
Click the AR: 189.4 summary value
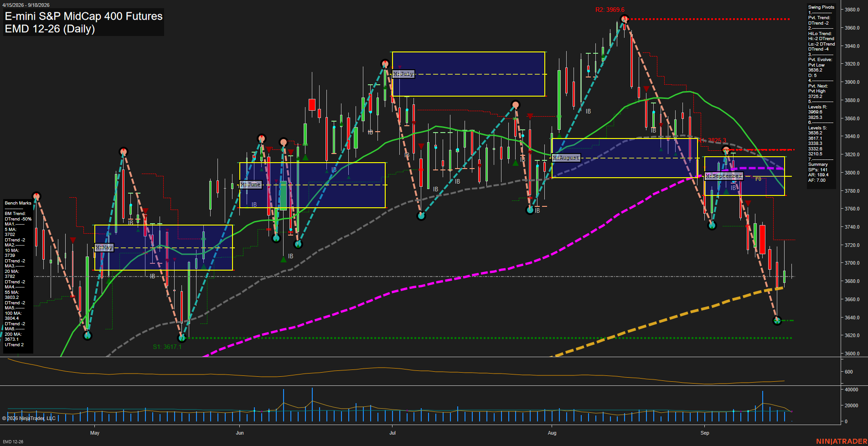point(818,175)
